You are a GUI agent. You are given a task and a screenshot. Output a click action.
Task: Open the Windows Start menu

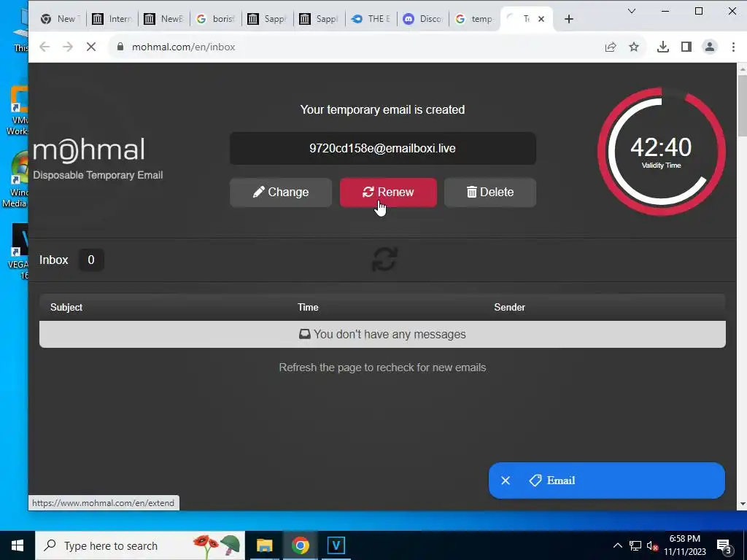tap(18, 545)
